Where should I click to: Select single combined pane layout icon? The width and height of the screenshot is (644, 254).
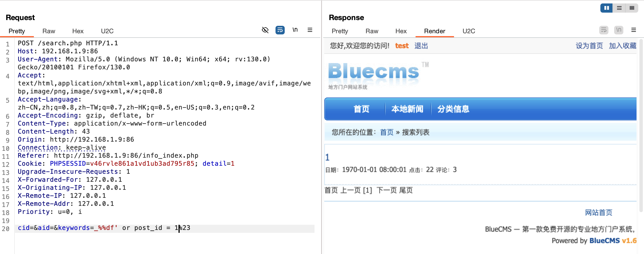coord(632,8)
